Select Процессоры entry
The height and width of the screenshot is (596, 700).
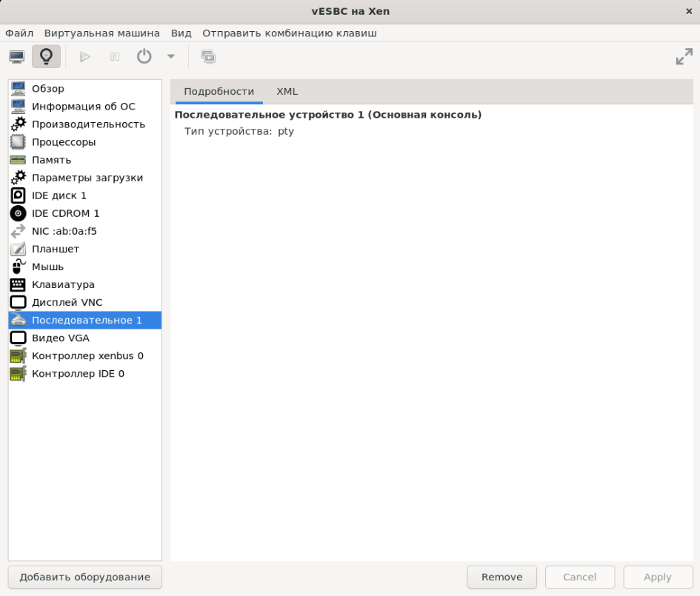(x=85, y=142)
